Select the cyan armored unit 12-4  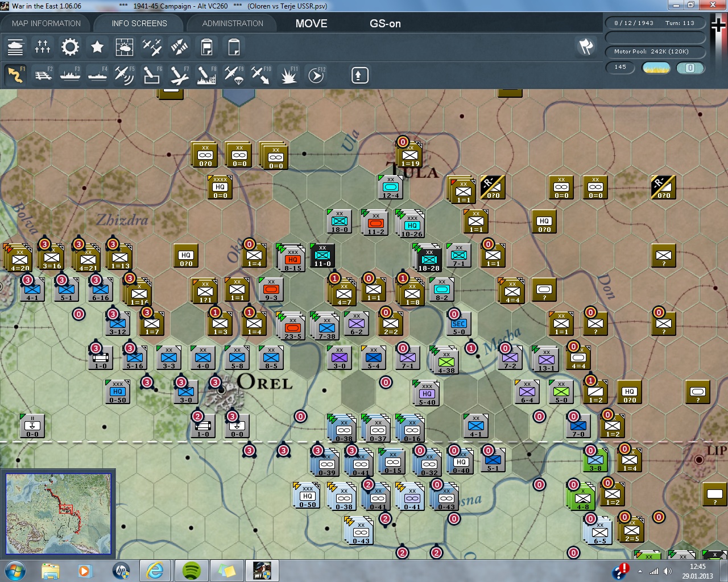coord(390,187)
